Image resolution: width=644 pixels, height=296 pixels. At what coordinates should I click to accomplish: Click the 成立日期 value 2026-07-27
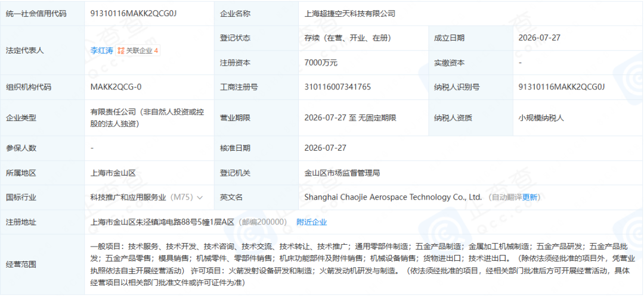(x=539, y=38)
